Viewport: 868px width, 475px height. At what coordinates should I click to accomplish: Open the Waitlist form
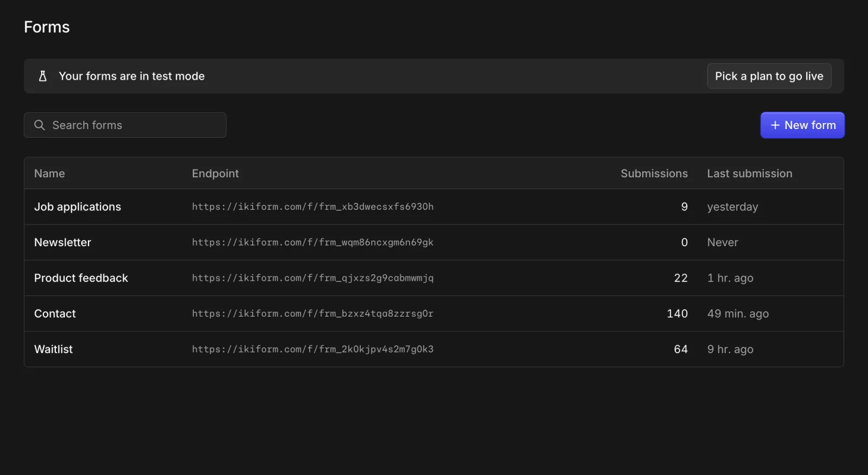(x=53, y=349)
